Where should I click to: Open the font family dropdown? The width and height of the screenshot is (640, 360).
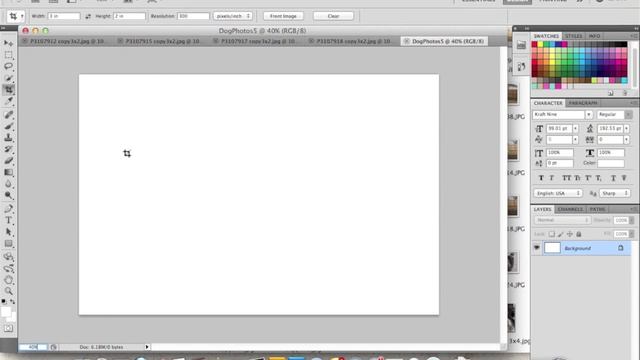(x=589, y=115)
